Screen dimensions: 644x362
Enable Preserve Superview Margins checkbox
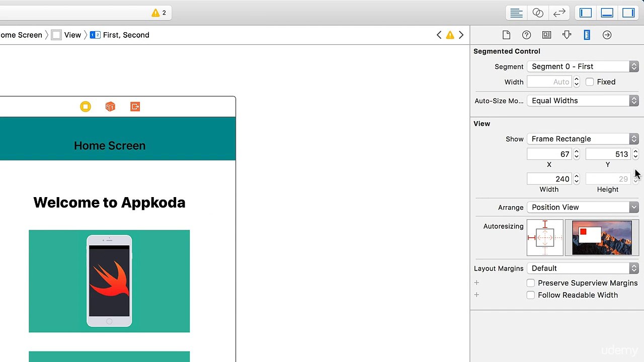click(x=530, y=283)
